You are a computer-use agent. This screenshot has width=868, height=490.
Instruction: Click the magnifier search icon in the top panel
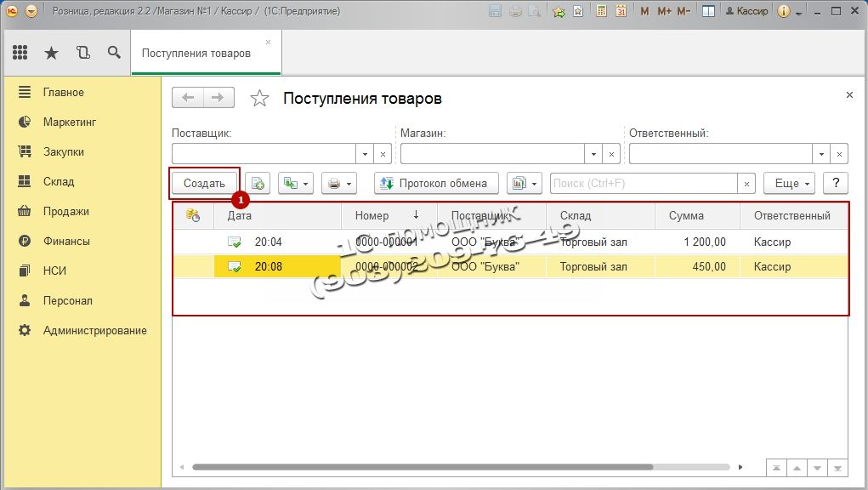114,53
